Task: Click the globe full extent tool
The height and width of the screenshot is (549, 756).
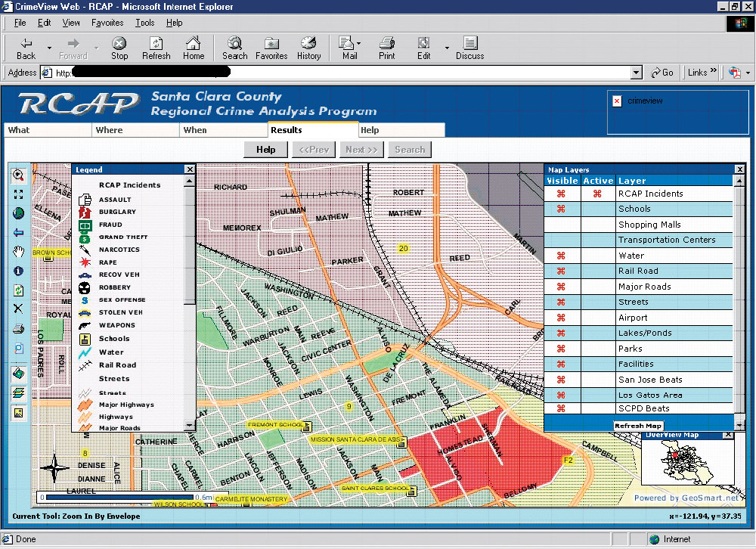Action: pyautogui.click(x=18, y=213)
